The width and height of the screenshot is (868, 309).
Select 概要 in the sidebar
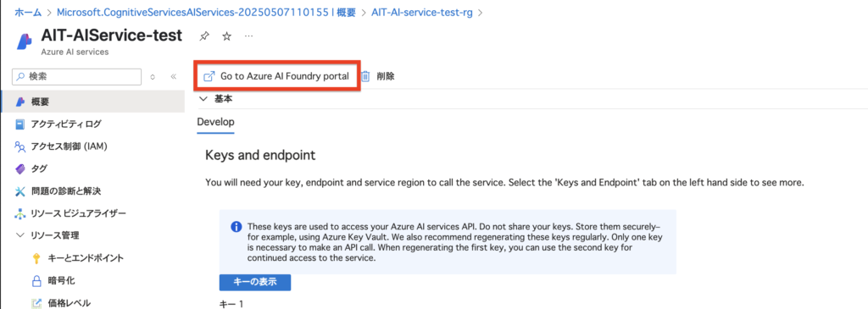pos(92,102)
